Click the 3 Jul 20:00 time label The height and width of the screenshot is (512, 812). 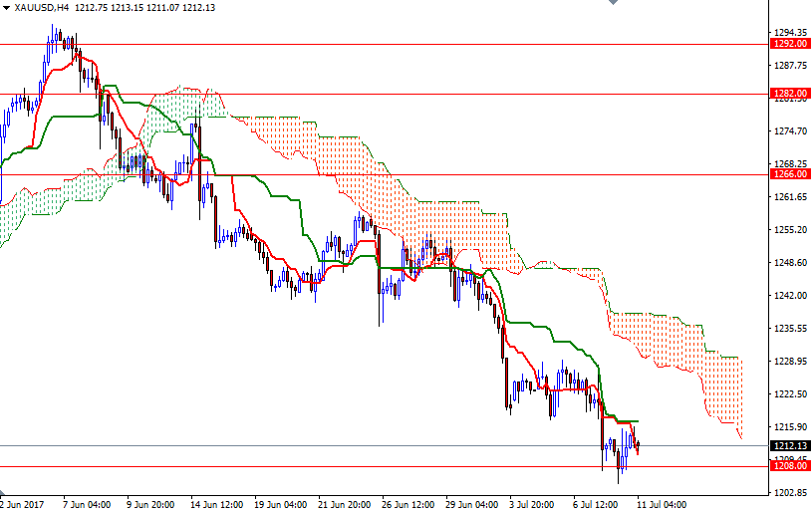(531, 504)
